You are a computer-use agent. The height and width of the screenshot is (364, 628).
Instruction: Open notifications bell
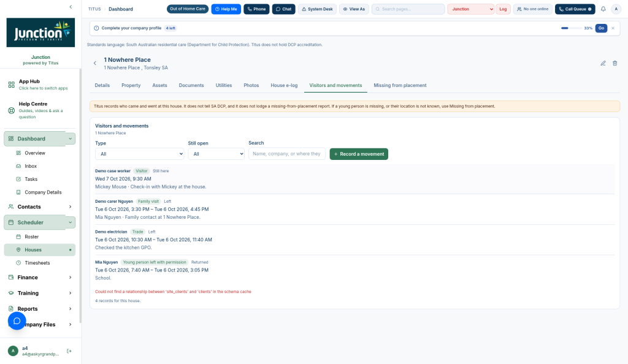pyautogui.click(x=603, y=9)
